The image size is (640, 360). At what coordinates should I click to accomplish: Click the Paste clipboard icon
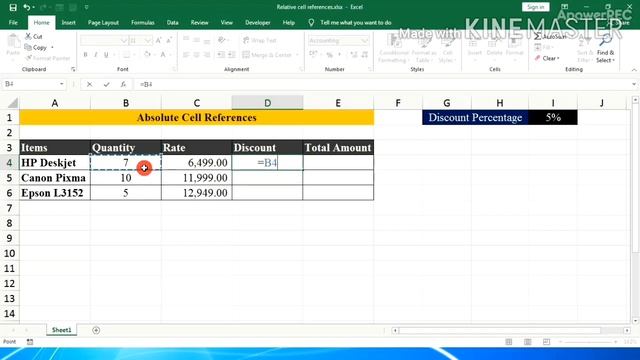tap(13, 41)
